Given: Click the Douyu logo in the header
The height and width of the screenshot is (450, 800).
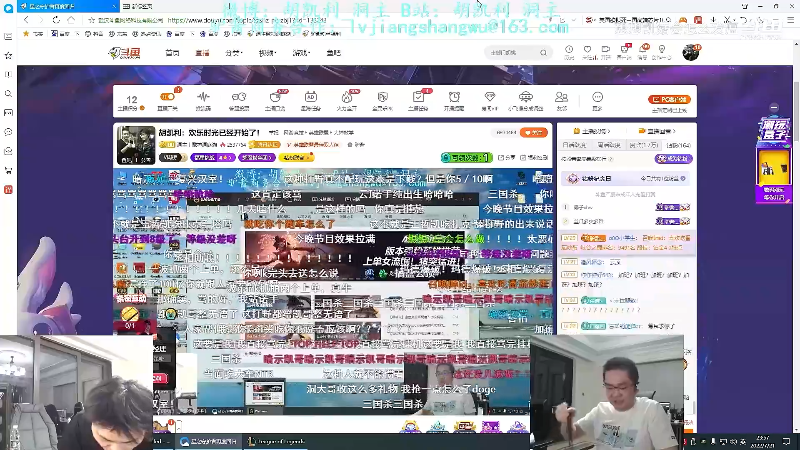Looking at the screenshot, I should (x=124, y=53).
